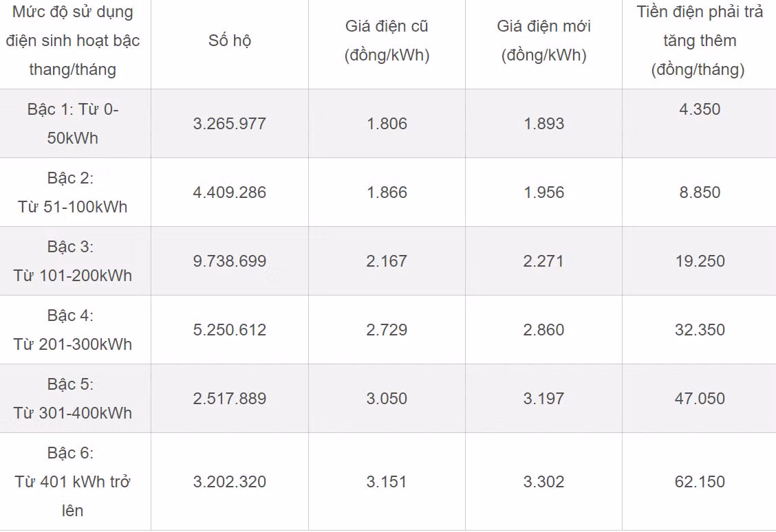Click the increase amount 62.150
Image resolution: width=776 pixels, height=532 pixels.
point(700,482)
